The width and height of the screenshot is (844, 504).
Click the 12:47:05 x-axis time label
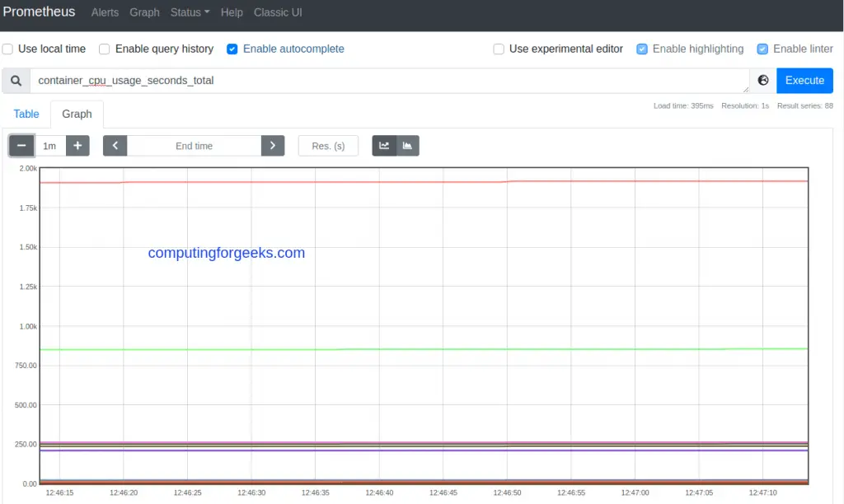pyautogui.click(x=699, y=492)
